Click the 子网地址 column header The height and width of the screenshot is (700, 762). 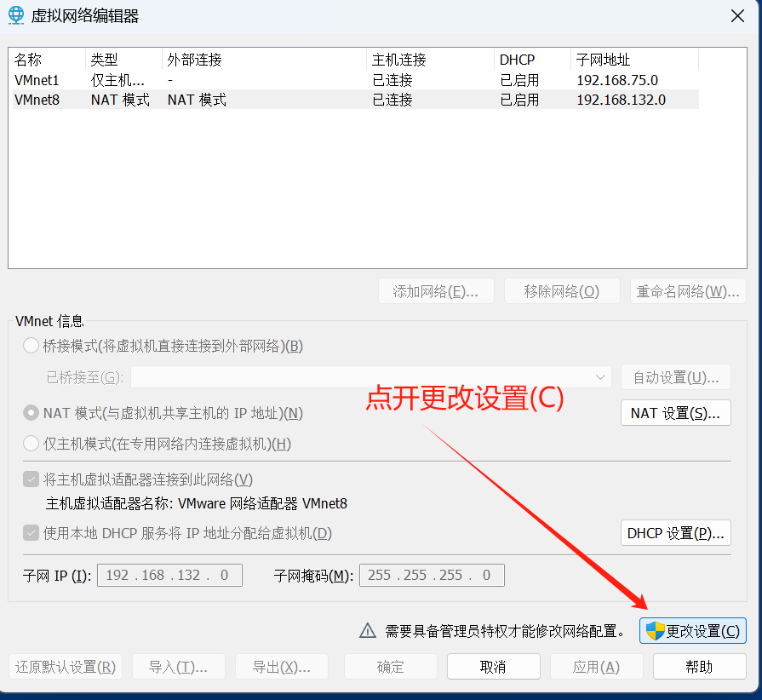pos(633,60)
